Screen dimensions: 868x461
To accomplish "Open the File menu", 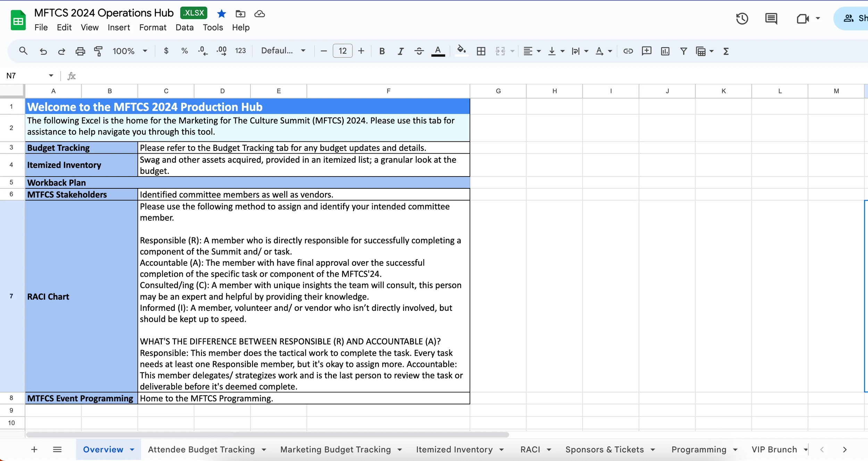I will pos(41,27).
